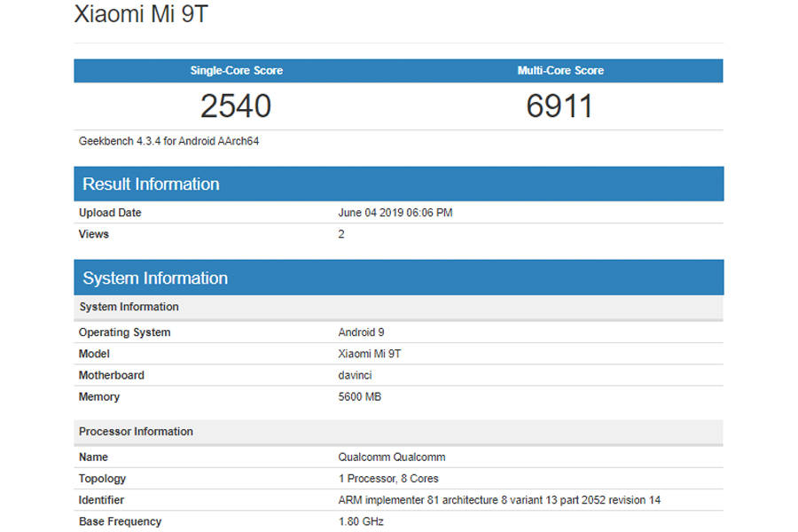Click the System Information section header
Image resolution: width=798 pixels, height=532 pixels.
click(x=156, y=278)
